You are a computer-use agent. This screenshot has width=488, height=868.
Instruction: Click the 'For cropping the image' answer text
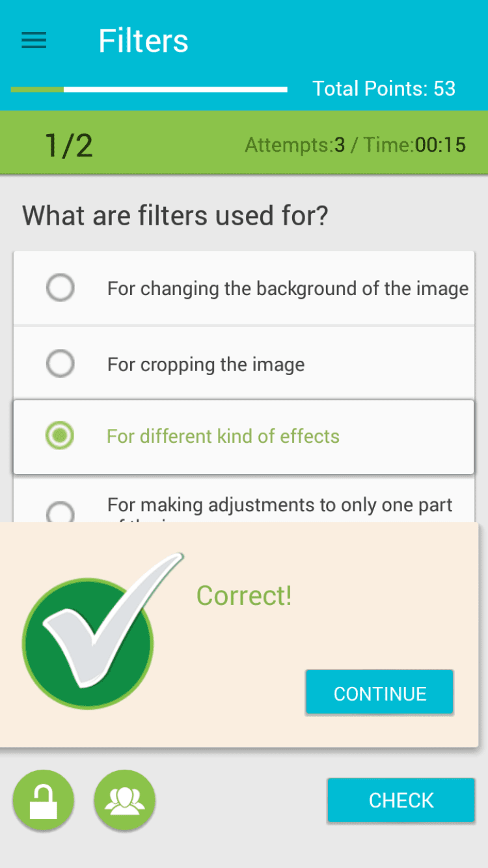[206, 364]
